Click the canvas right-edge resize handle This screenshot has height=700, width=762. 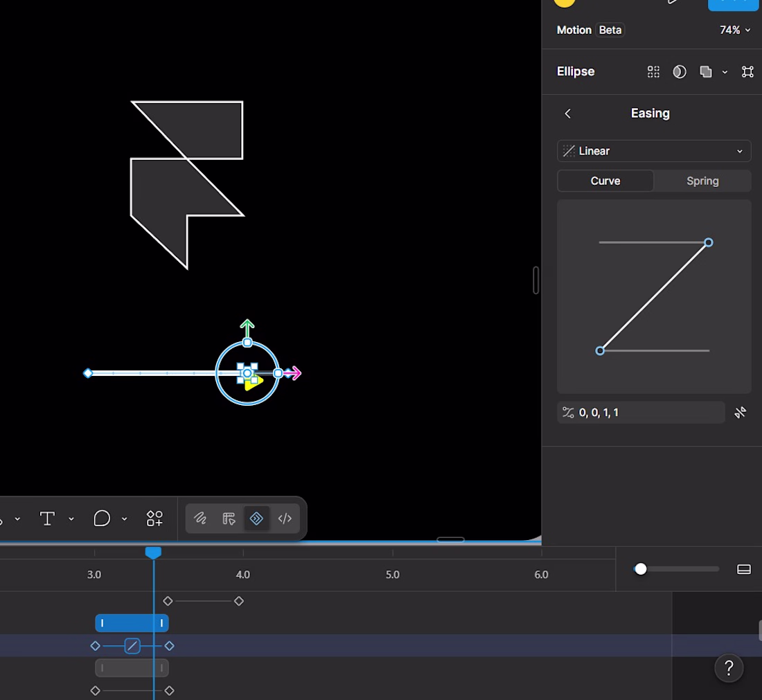(535, 280)
